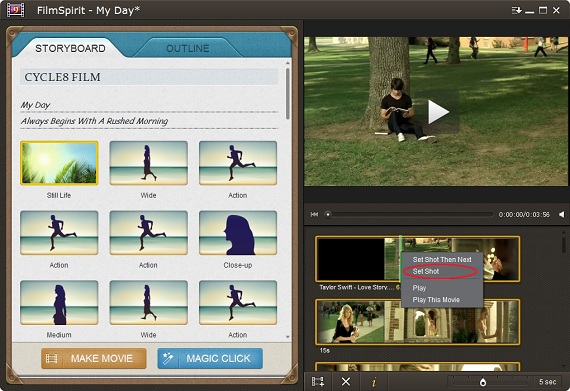Click the FilmSpirit app logo icon
The image size is (570, 391).
(15, 10)
